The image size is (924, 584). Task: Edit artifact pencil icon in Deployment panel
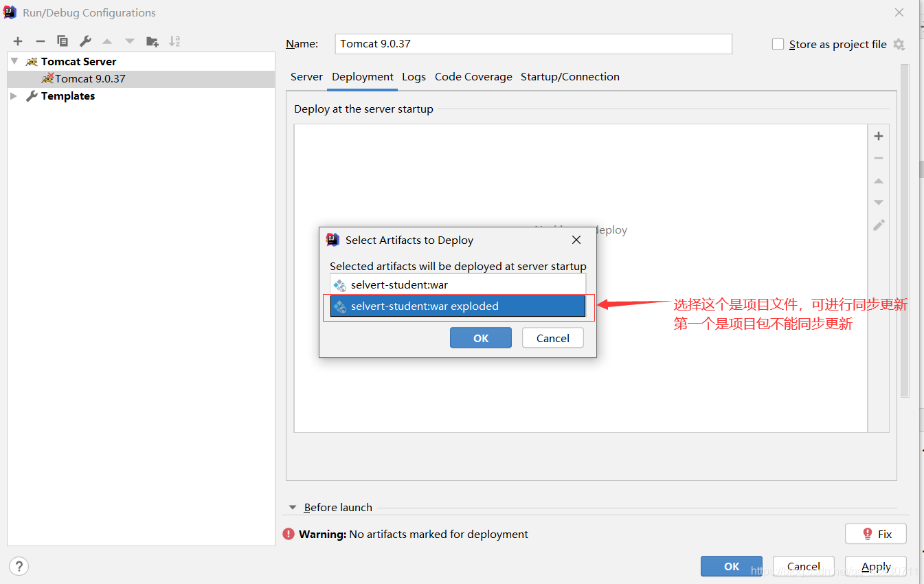(879, 225)
